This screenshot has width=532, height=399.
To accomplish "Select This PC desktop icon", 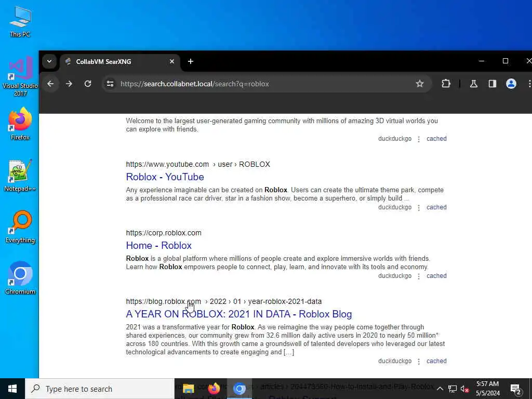I will pyautogui.click(x=20, y=21).
